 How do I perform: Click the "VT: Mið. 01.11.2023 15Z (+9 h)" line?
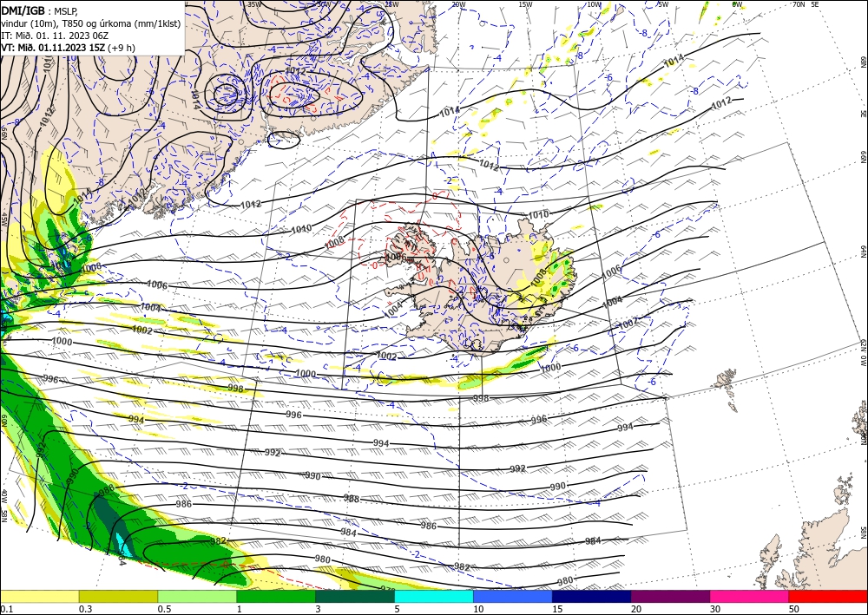pyautogui.click(x=68, y=48)
